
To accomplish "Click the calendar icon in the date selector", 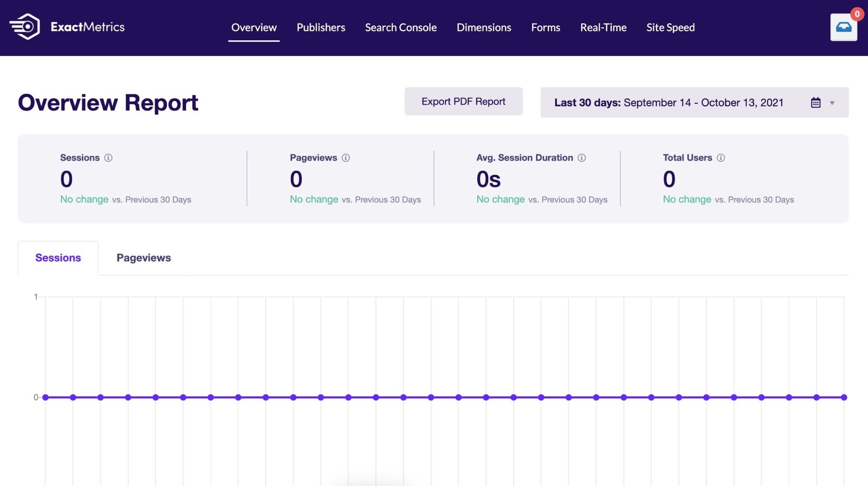I will [x=815, y=102].
